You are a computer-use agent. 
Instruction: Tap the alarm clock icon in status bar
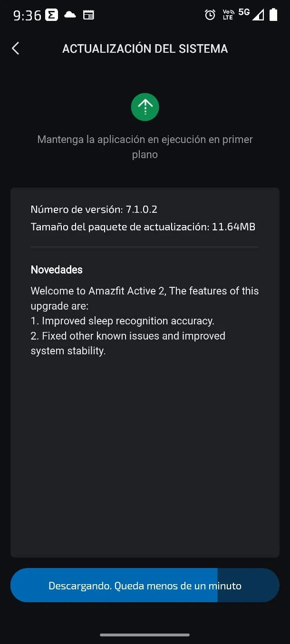[x=210, y=15]
